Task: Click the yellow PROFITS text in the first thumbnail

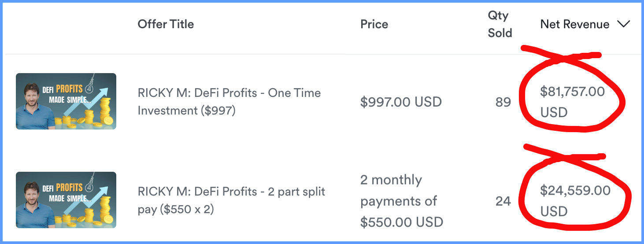Action: pos(70,89)
